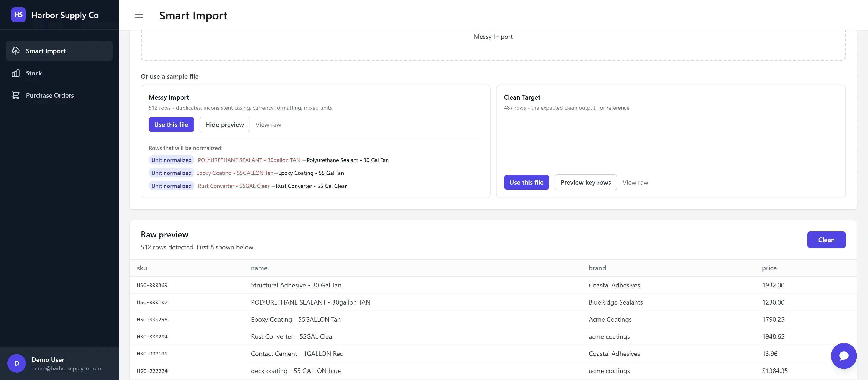
Task: Click the sku column header
Action: point(142,268)
